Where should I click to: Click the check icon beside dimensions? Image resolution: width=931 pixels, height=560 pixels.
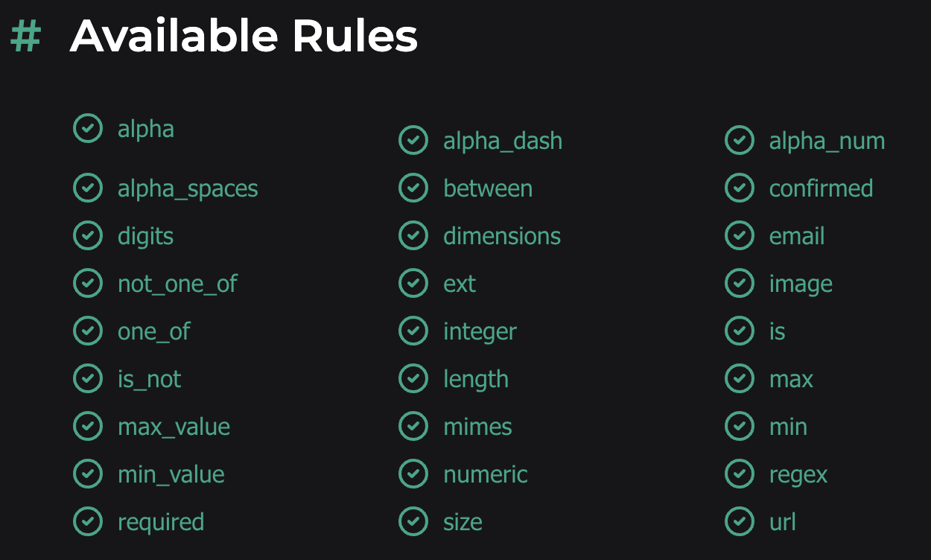tap(413, 235)
